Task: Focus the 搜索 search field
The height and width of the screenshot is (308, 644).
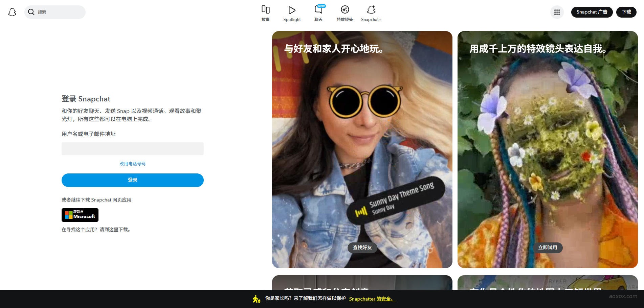Action: (x=55, y=12)
